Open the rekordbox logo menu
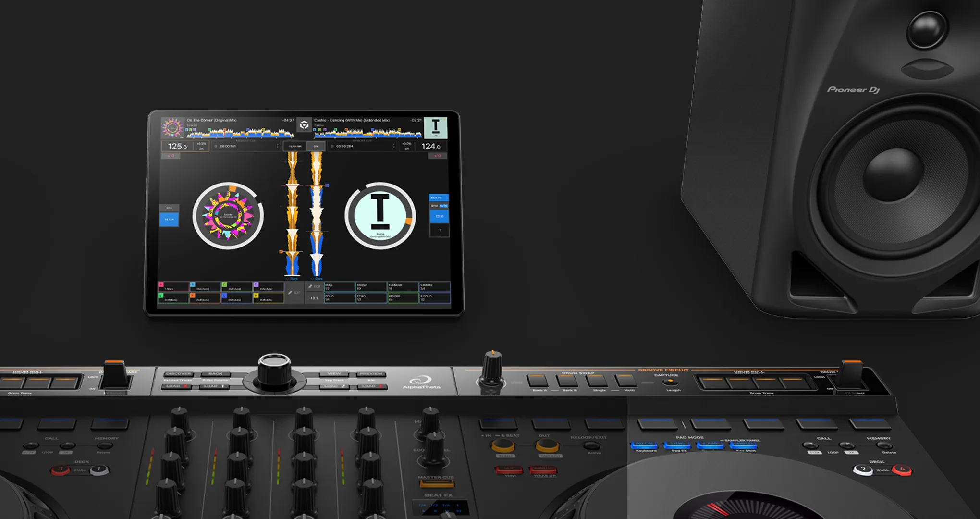 tap(304, 125)
